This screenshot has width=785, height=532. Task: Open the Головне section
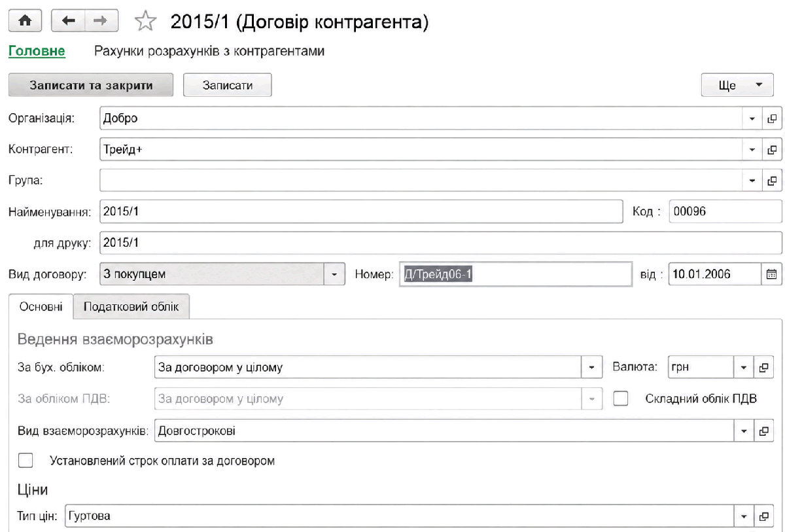37,50
